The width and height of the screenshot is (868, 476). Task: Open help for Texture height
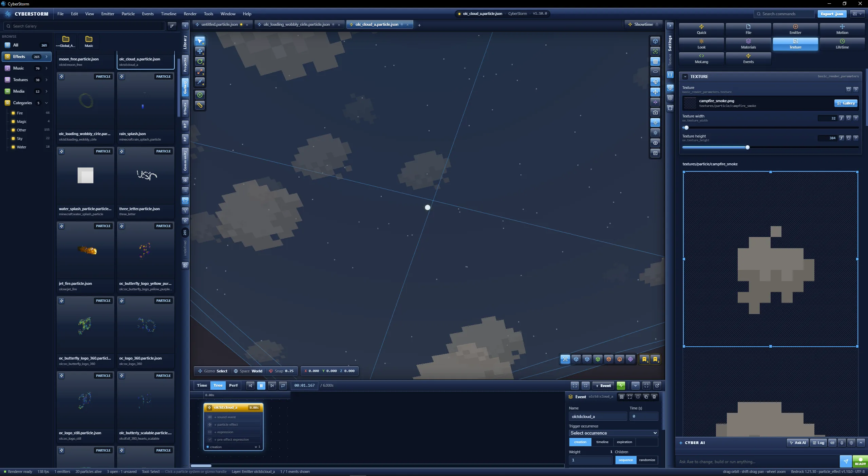855,138
